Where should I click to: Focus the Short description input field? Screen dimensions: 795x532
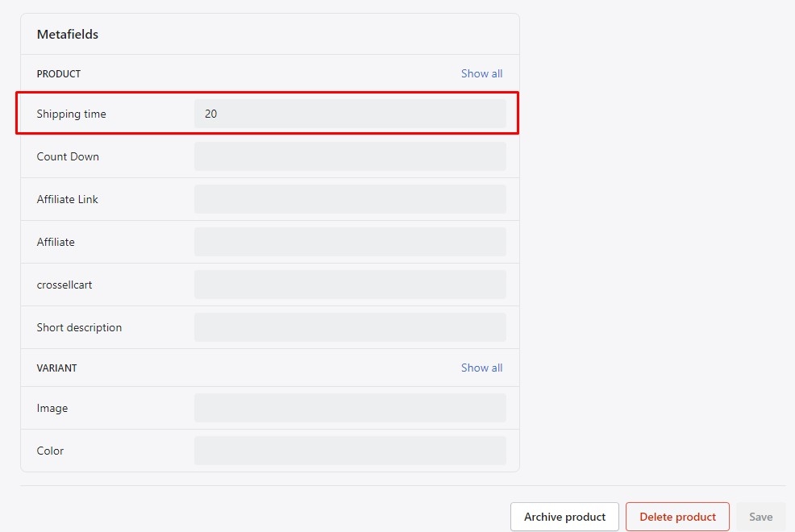(x=350, y=327)
